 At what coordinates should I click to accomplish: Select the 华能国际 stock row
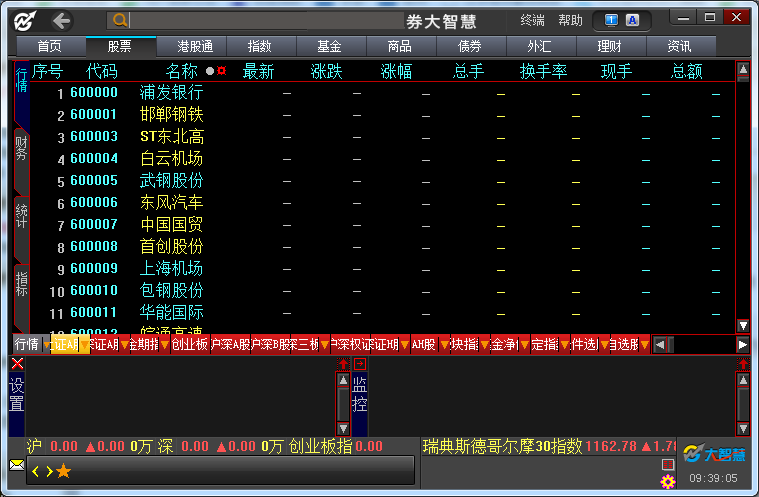382,313
